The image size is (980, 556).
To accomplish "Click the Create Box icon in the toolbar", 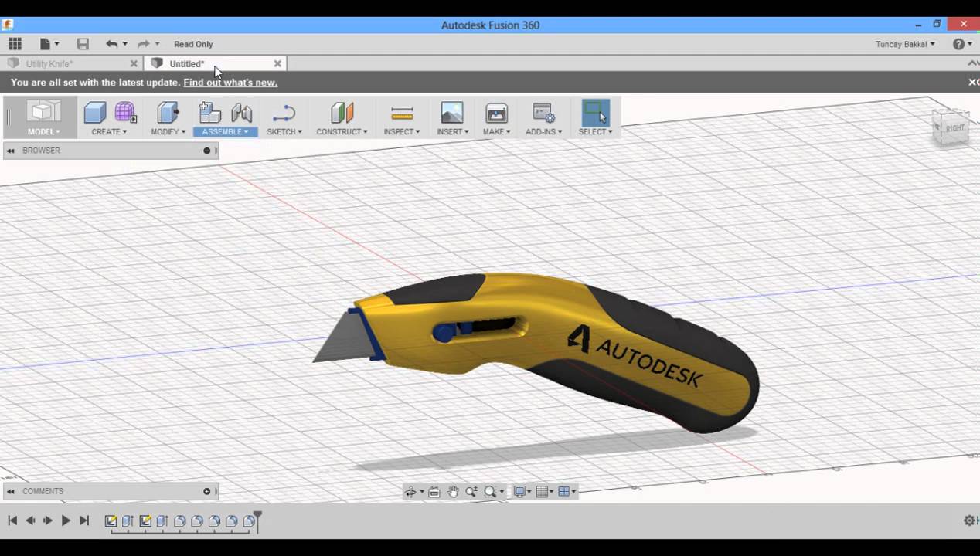I will (95, 113).
